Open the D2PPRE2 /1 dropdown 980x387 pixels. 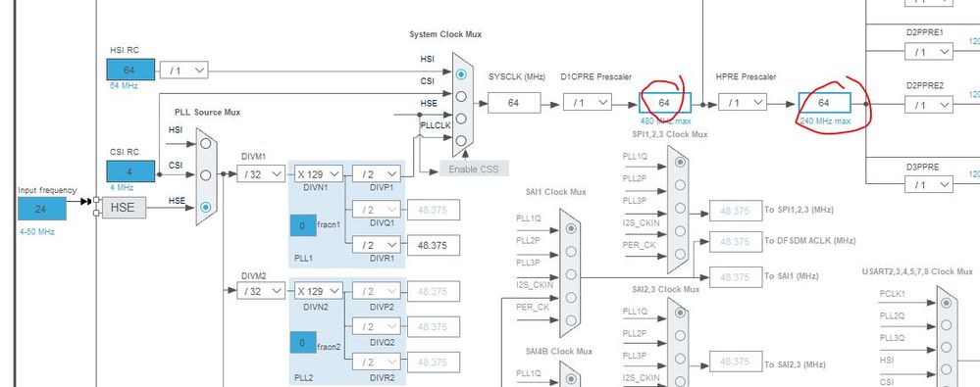tap(929, 105)
